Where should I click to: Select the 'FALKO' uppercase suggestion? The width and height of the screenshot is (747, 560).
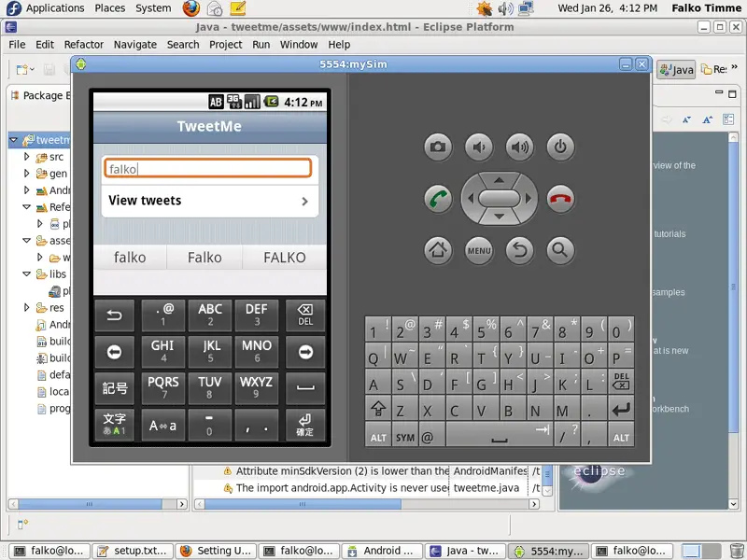[x=285, y=258]
